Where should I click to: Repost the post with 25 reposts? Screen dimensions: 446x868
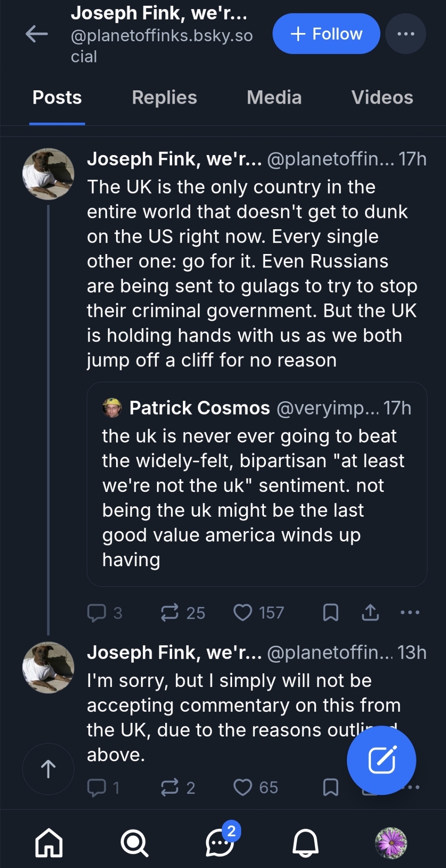[x=170, y=613]
